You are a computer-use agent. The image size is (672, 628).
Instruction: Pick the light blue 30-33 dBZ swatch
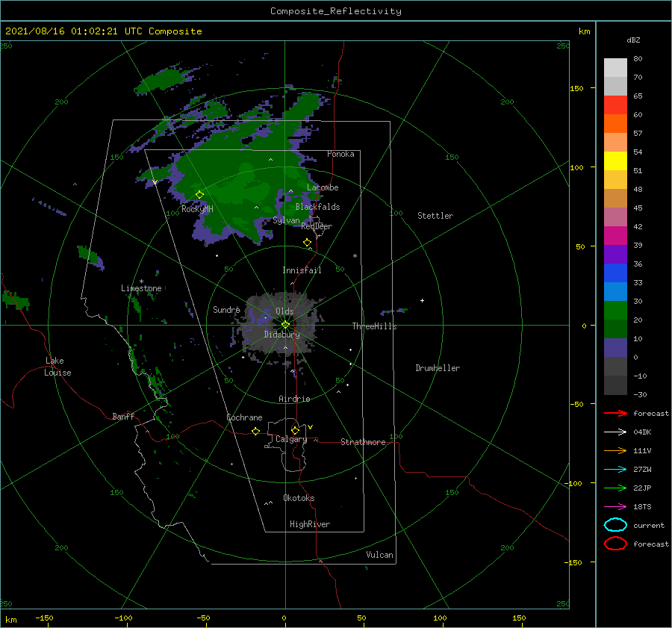(x=615, y=292)
